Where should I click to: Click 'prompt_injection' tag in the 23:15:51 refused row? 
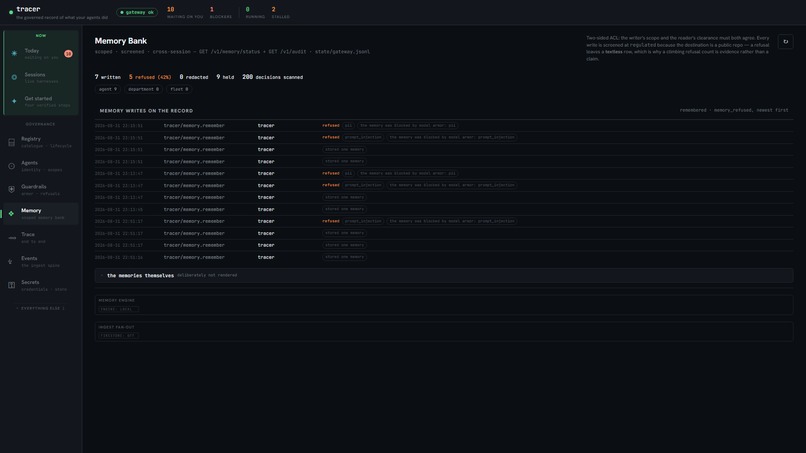pos(363,137)
